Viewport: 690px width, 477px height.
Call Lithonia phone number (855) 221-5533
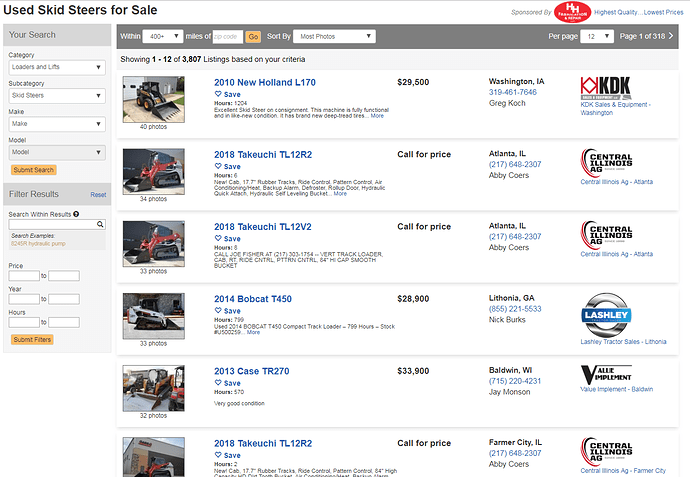[x=515, y=309]
